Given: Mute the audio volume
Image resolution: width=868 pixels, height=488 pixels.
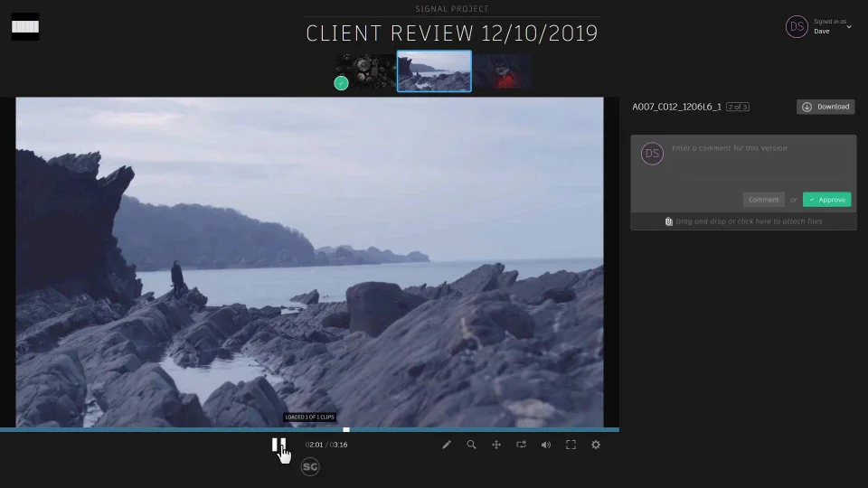Looking at the screenshot, I should [x=546, y=445].
